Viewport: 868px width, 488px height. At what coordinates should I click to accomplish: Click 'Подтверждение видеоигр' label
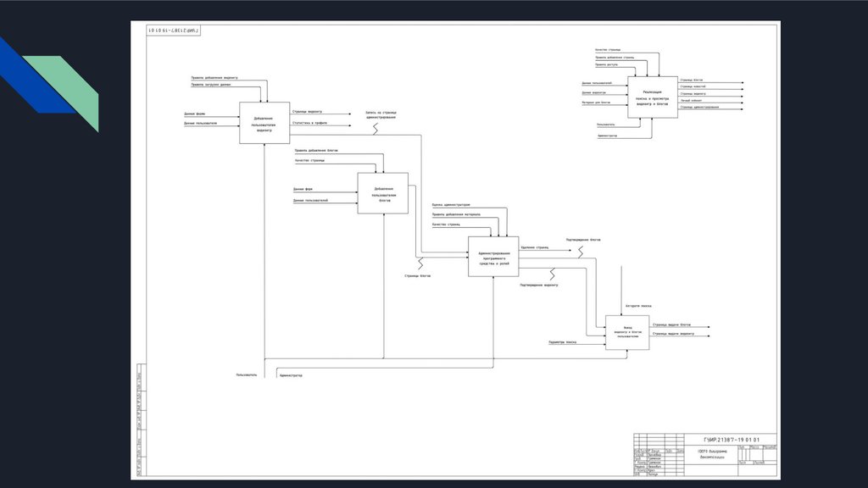[x=539, y=286]
